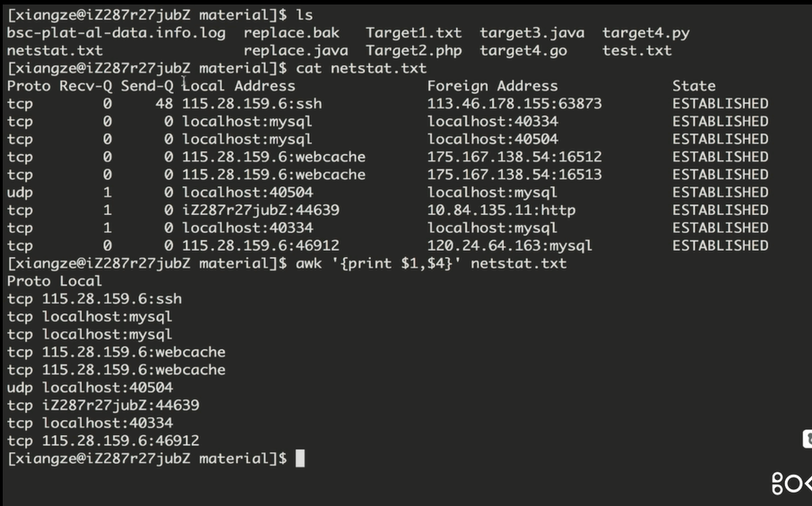This screenshot has height=506, width=812.
Task: Select the target4.go filename
Action: click(523, 51)
